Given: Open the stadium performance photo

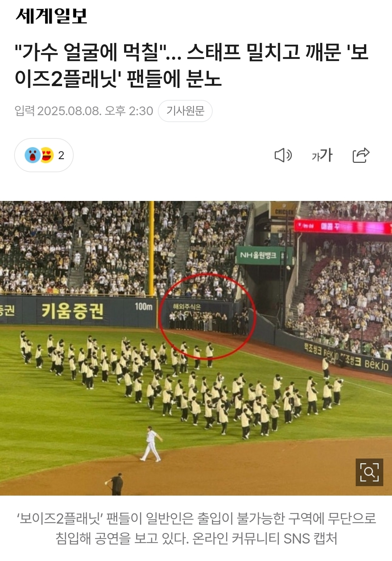Looking at the screenshot, I should click(196, 348).
